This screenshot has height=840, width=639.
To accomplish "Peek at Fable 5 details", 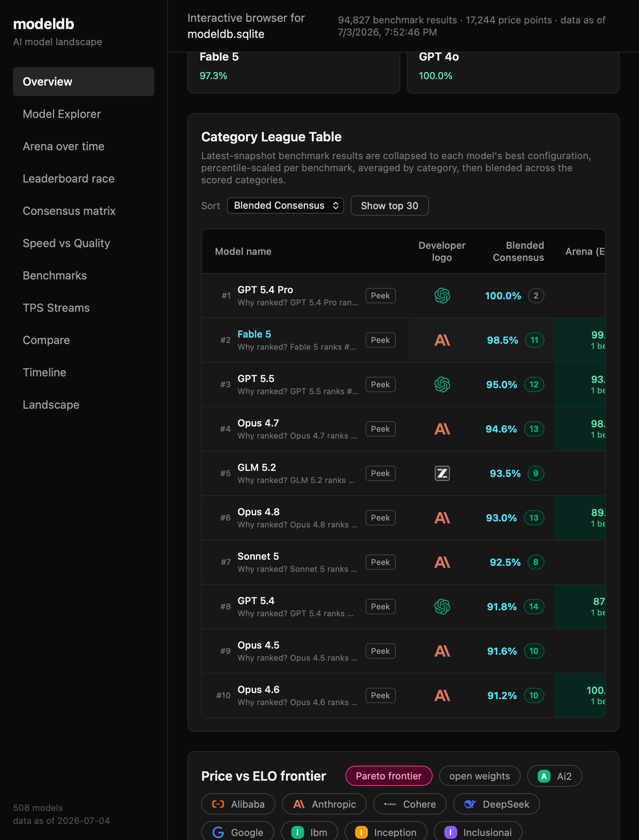I will pos(380,340).
